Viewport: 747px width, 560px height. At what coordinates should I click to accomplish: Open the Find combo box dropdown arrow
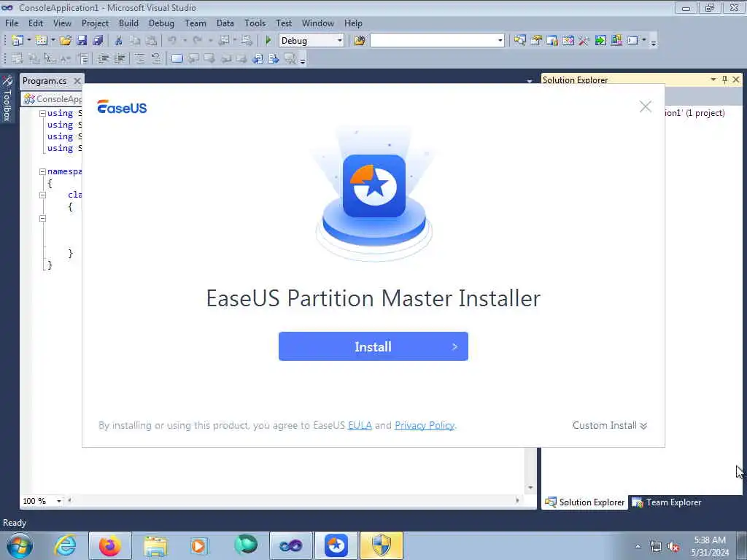pyautogui.click(x=500, y=41)
